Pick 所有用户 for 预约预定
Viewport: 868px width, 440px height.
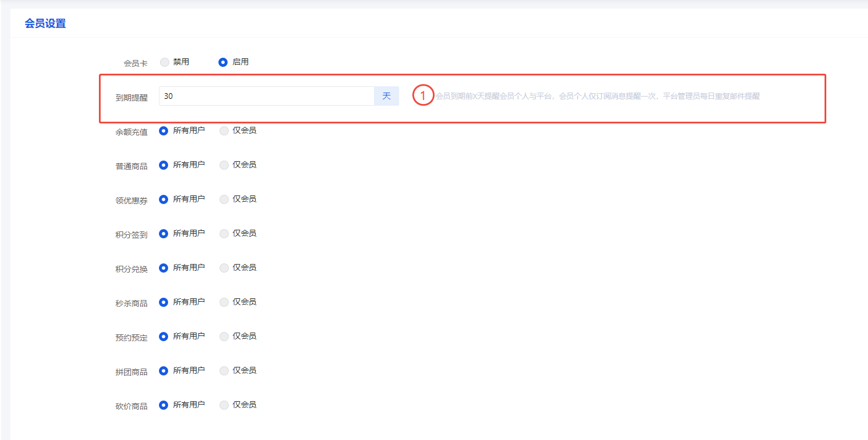(x=164, y=337)
